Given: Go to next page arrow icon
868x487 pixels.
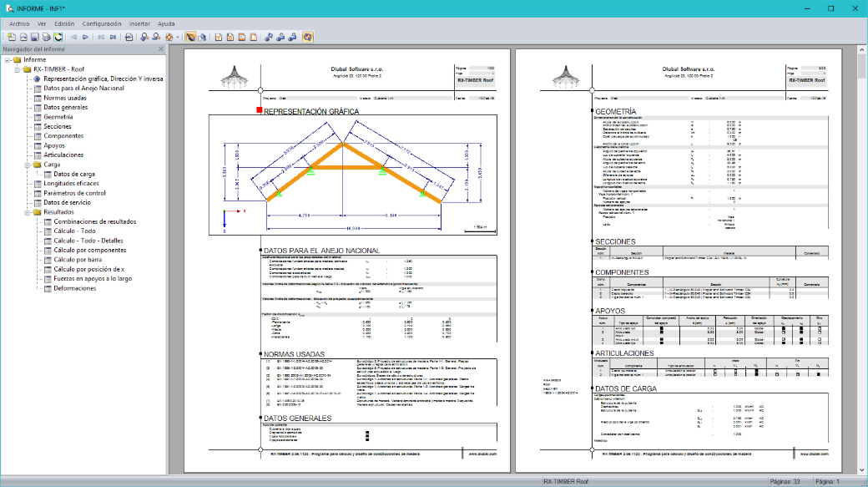Looking at the screenshot, I should pyautogui.click(x=85, y=37).
